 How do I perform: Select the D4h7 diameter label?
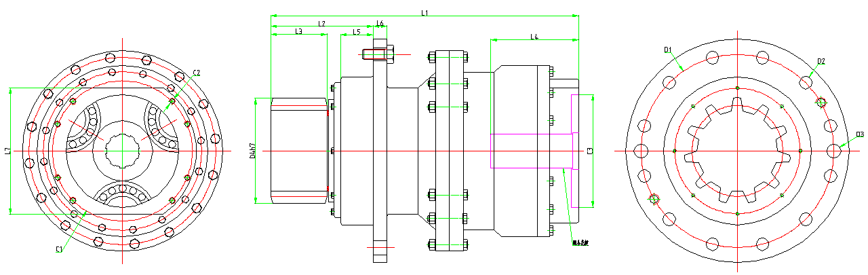point(252,151)
